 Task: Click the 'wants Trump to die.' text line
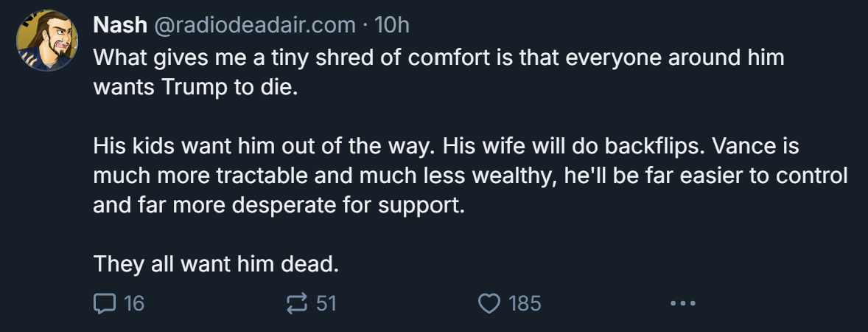(195, 87)
